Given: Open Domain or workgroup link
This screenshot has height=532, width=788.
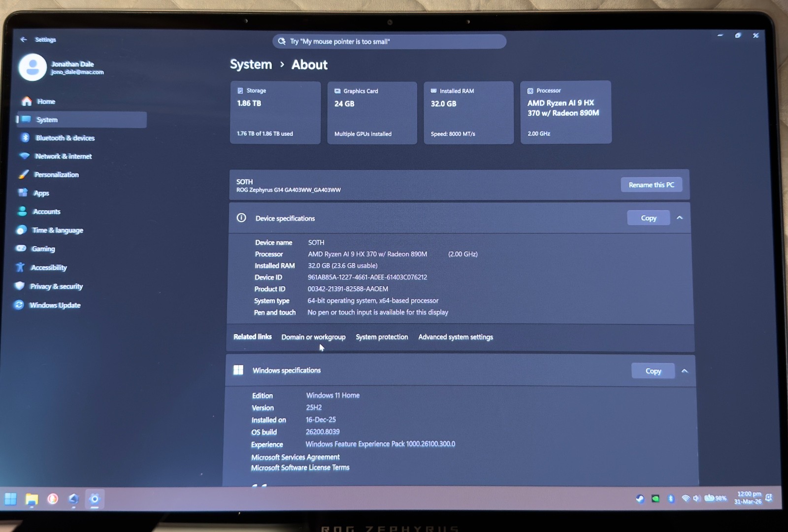Looking at the screenshot, I should (x=313, y=337).
